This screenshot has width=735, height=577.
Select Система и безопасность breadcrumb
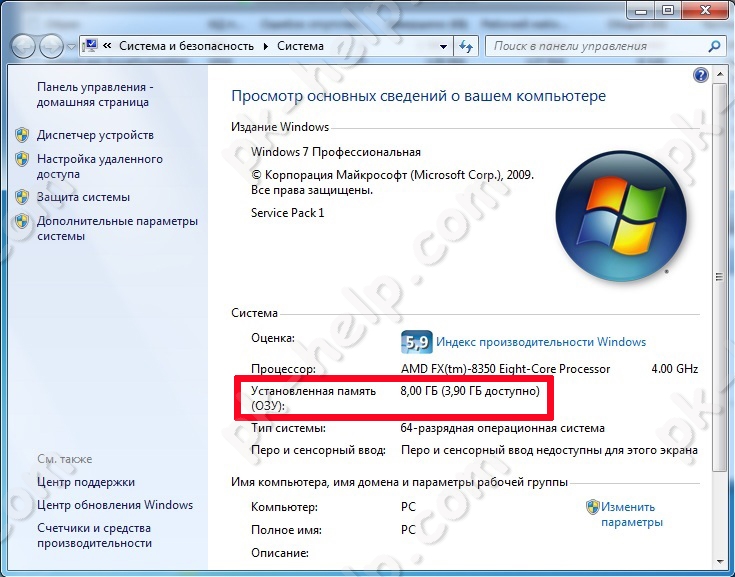tap(186, 46)
